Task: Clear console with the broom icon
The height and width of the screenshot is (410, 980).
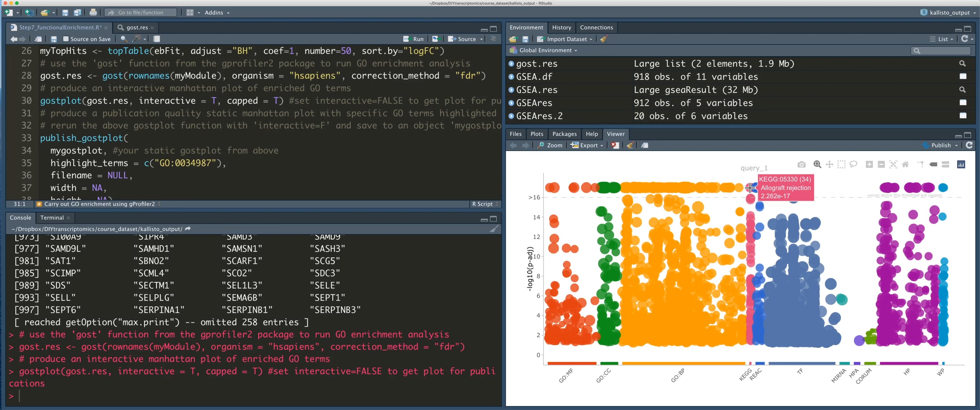Action: pyautogui.click(x=494, y=229)
